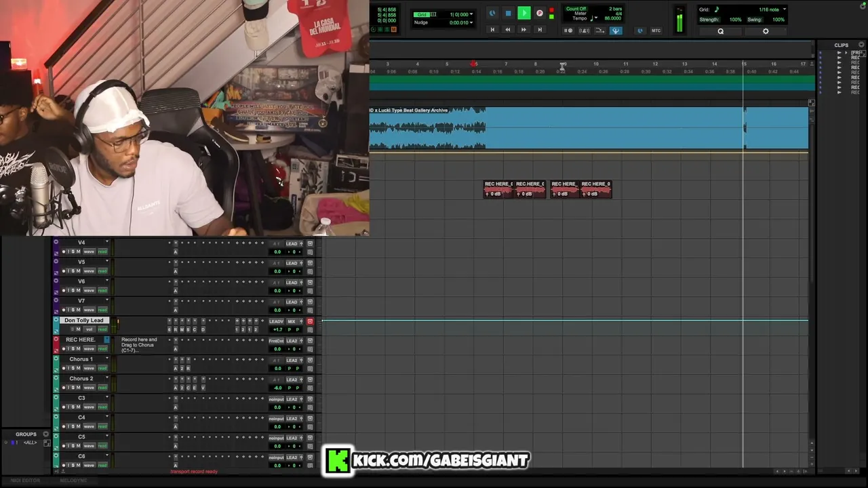This screenshot has width=868, height=488.
Task: Open the Groups list menu icon
Action: pos(46,434)
